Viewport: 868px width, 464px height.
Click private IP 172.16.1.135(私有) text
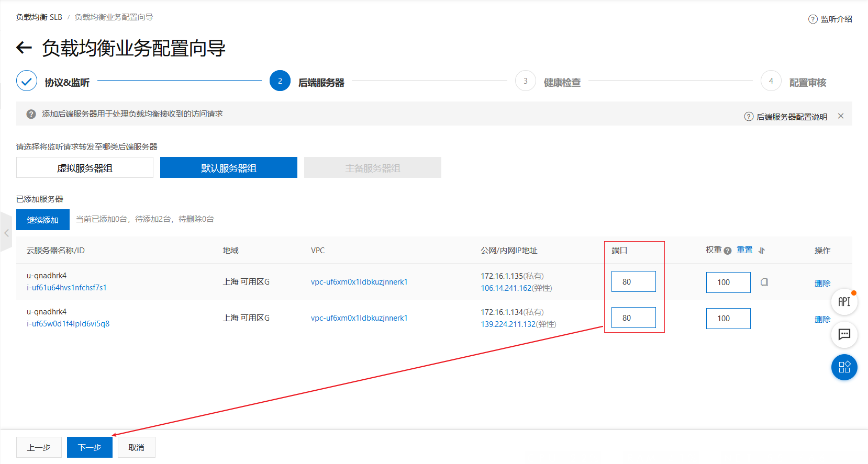point(513,276)
